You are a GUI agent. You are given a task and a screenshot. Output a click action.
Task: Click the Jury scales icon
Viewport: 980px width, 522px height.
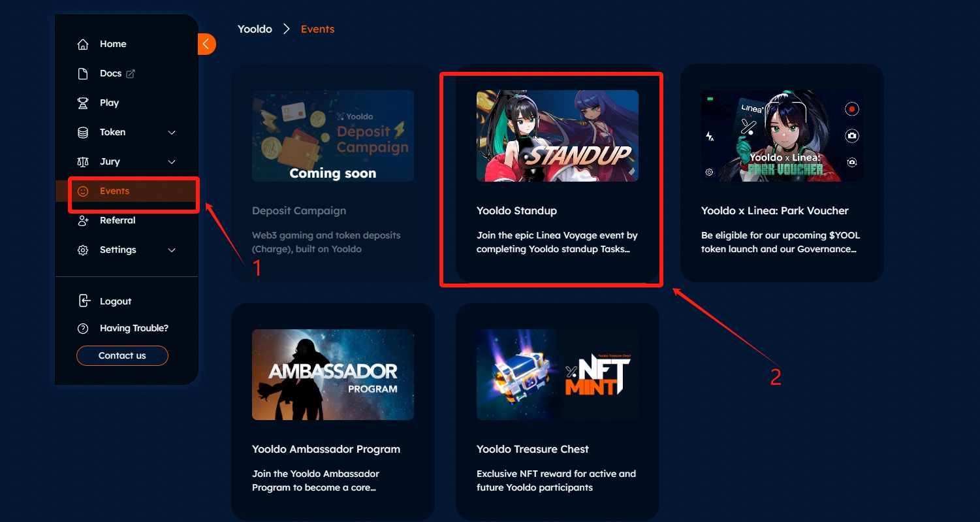[x=83, y=162]
